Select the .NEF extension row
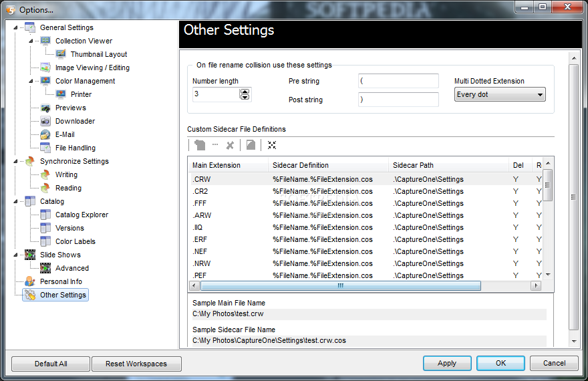Image resolution: width=588 pixels, height=381 pixels. 365,251
